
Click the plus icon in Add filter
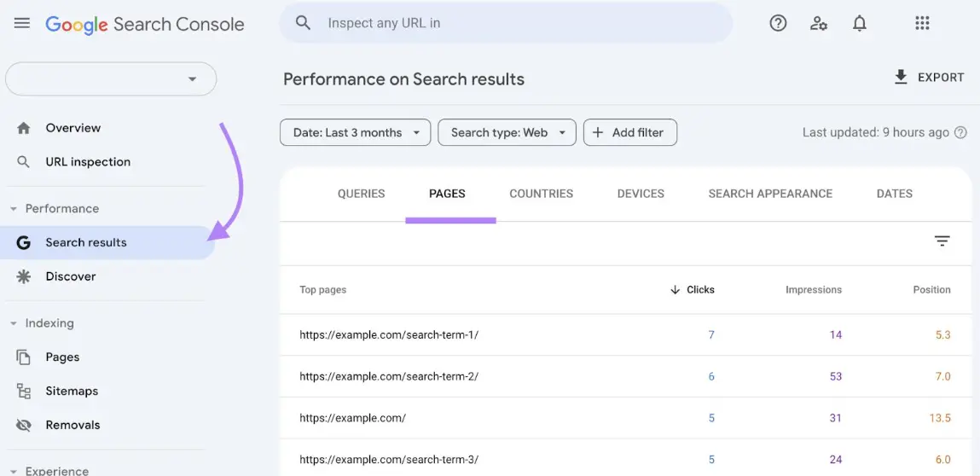coord(598,132)
